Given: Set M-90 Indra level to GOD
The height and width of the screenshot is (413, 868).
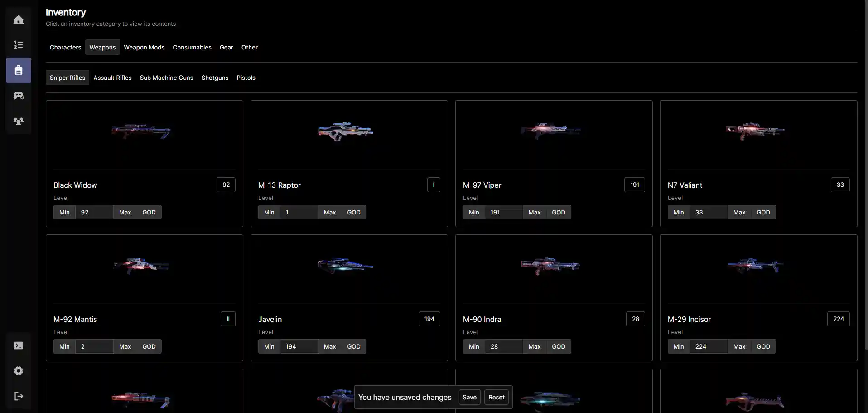Looking at the screenshot, I should coord(559,346).
